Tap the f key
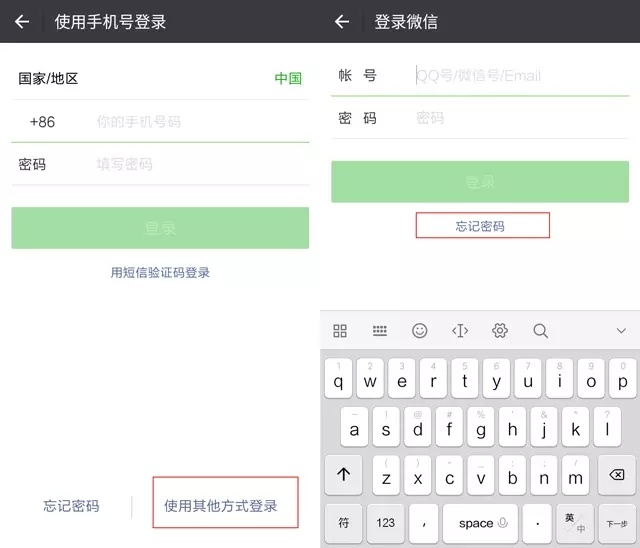The image size is (640, 548). [x=449, y=426]
